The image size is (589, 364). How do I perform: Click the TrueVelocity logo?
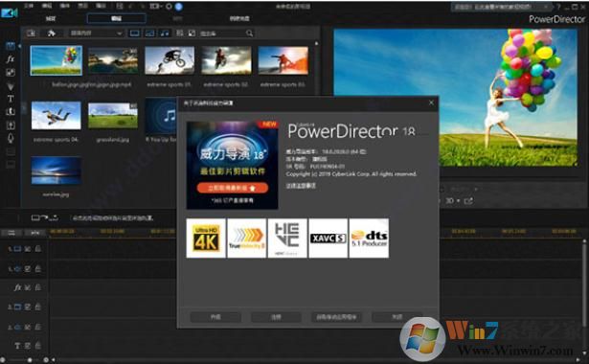point(246,239)
